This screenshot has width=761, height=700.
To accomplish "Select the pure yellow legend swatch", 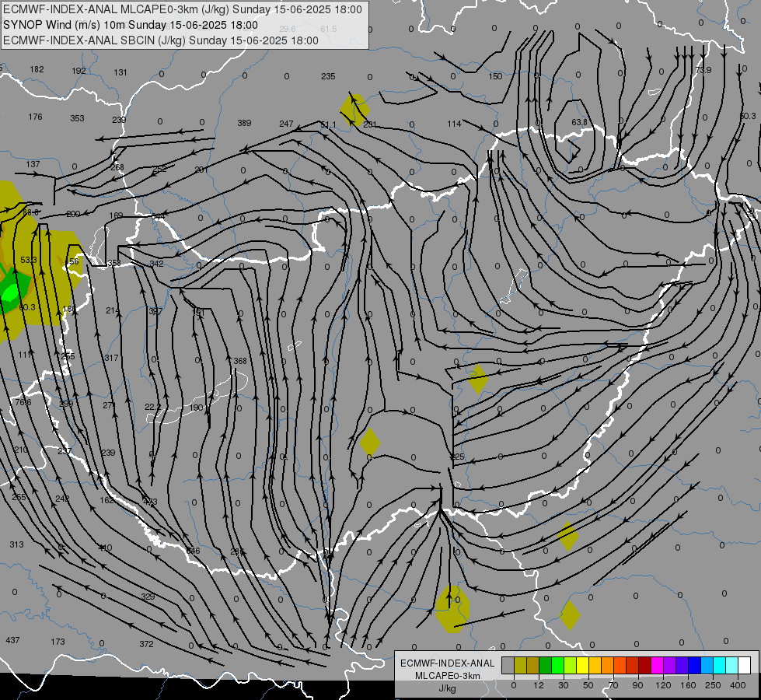I will tap(582, 665).
